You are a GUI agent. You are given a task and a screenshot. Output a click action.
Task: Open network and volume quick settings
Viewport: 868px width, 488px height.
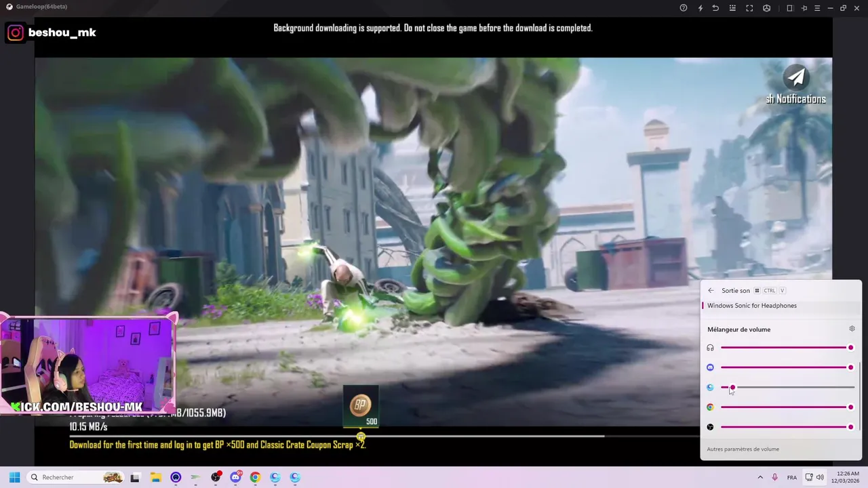point(814,477)
